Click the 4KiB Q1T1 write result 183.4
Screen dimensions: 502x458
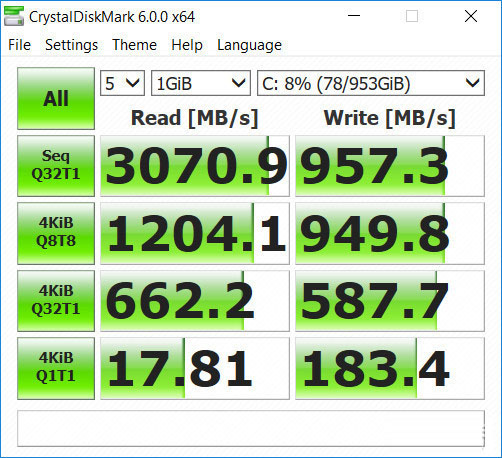tap(390, 368)
